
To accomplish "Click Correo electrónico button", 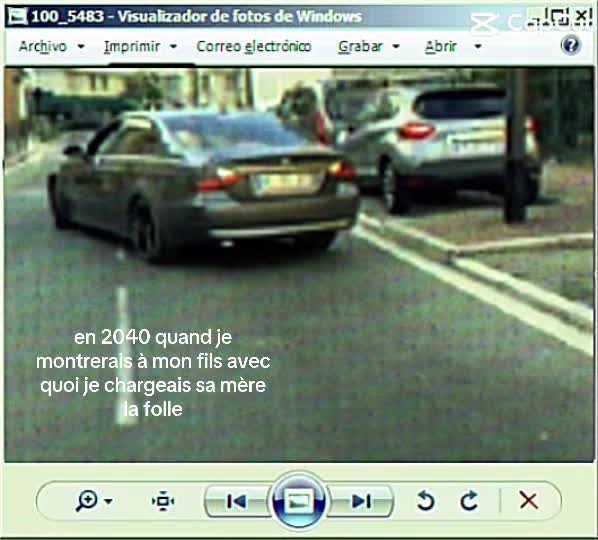I will pyautogui.click(x=254, y=47).
